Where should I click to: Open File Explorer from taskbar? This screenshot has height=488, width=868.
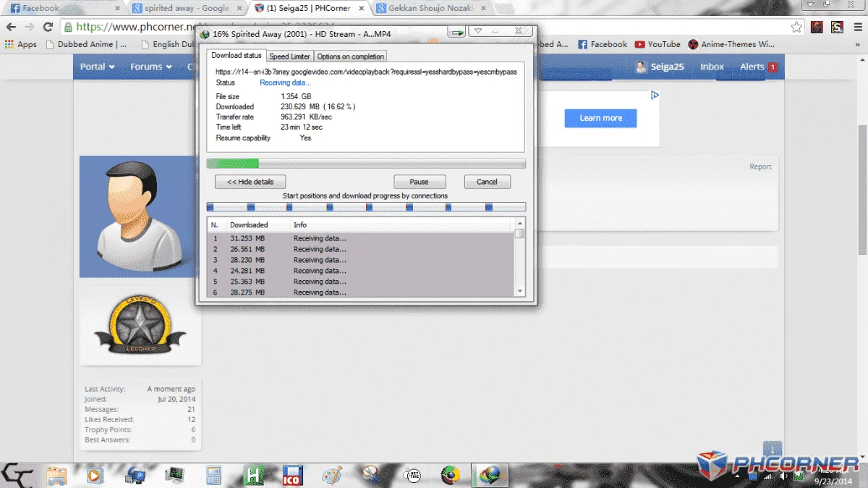56,476
